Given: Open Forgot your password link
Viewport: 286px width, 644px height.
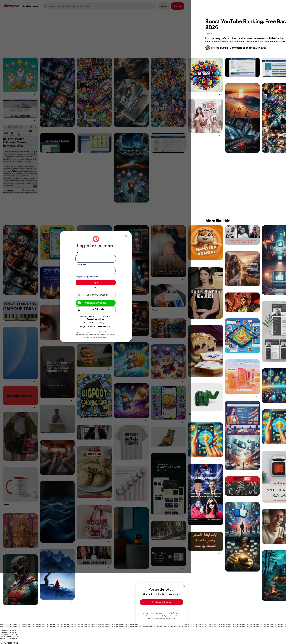Looking at the screenshot, I should [87, 277].
